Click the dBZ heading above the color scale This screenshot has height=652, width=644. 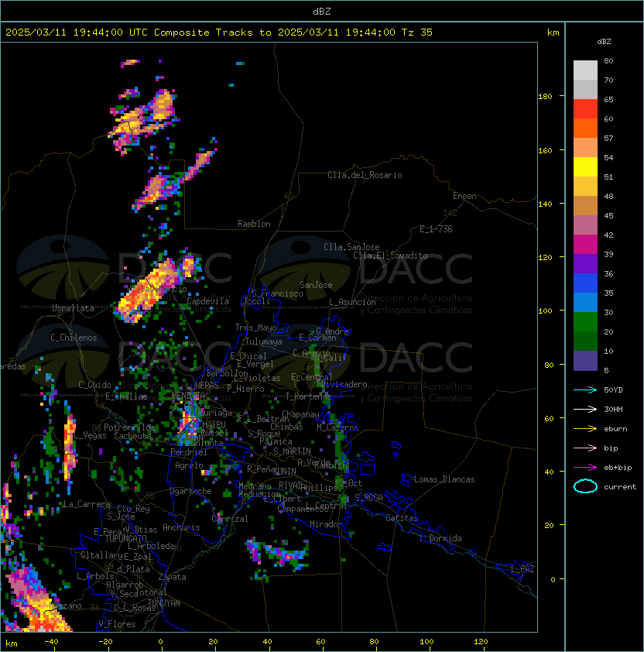(x=604, y=42)
